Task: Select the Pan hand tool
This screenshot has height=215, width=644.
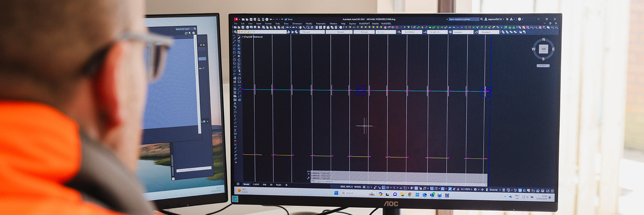Action: 300,27
